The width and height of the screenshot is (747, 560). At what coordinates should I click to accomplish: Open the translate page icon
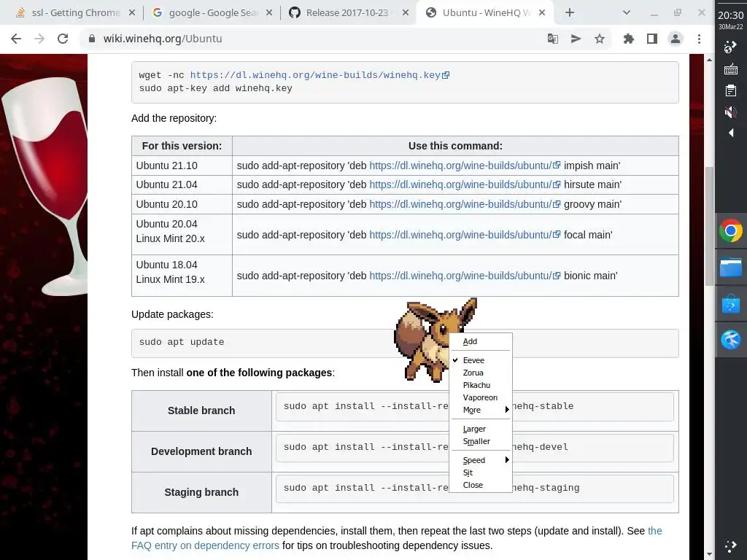pyautogui.click(x=553, y=39)
